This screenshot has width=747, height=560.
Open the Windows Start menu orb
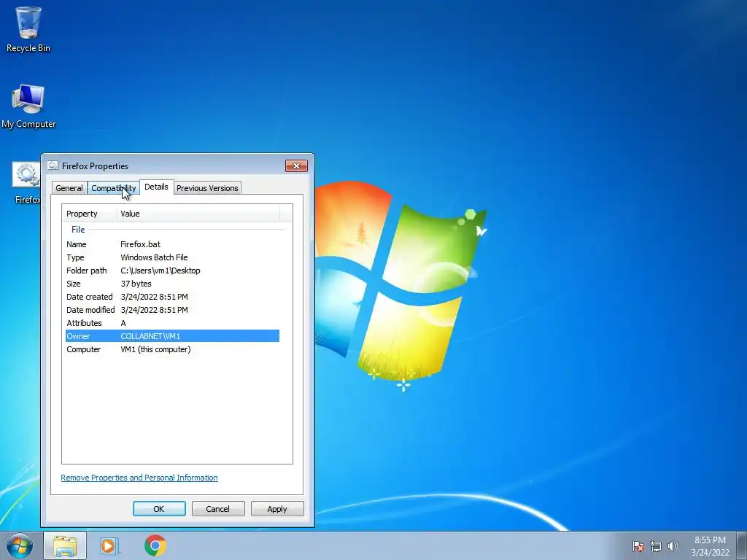point(20,545)
